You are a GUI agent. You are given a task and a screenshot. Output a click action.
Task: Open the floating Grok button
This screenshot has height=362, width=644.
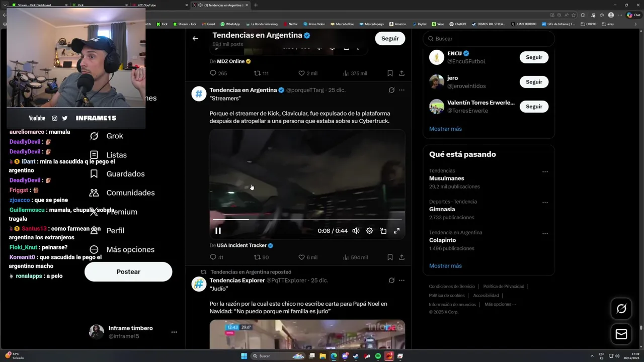click(621, 309)
